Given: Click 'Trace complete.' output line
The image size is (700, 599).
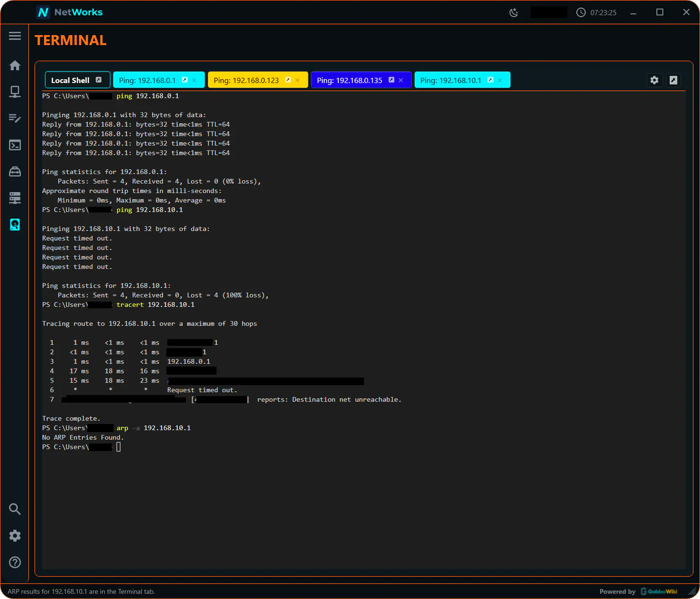Looking at the screenshot, I should pyautogui.click(x=71, y=418).
